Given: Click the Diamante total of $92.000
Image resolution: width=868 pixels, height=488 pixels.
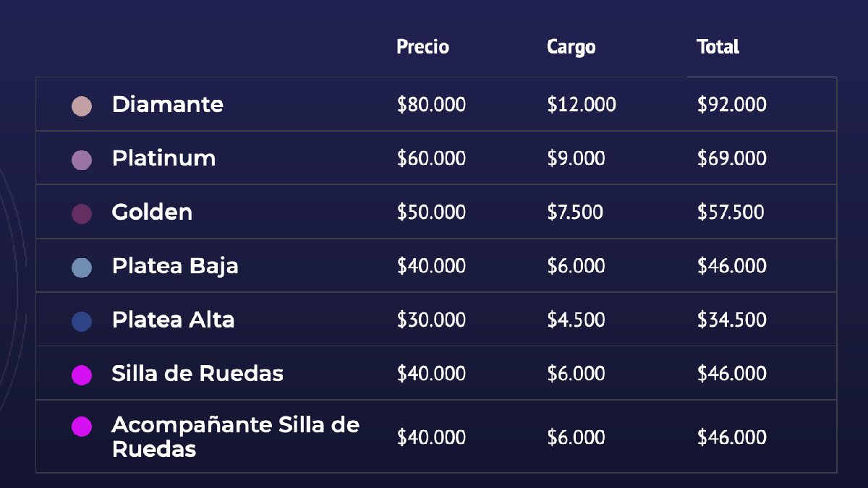Looking at the screenshot, I should (x=731, y=105).
